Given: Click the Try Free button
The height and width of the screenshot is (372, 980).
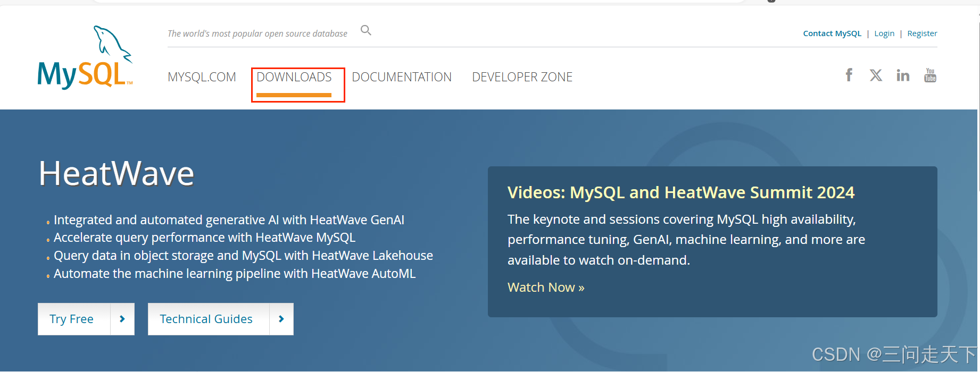Looking at the screenshot, I should pos(74,319).
